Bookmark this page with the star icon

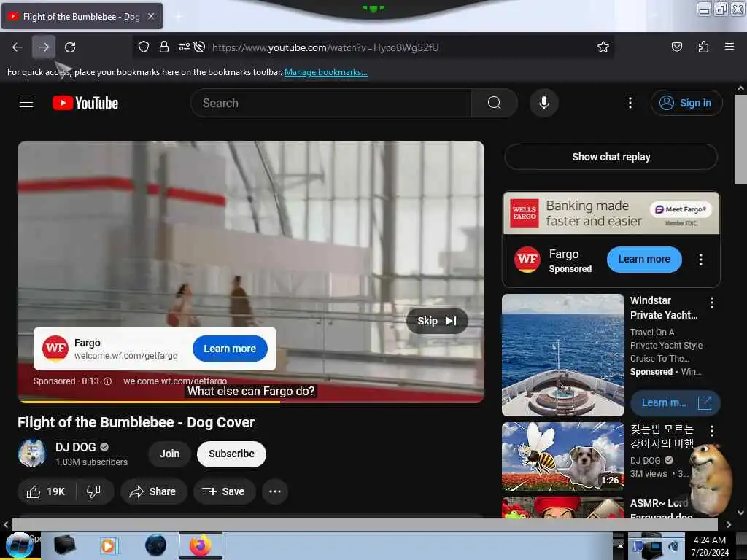coord(603,47)
